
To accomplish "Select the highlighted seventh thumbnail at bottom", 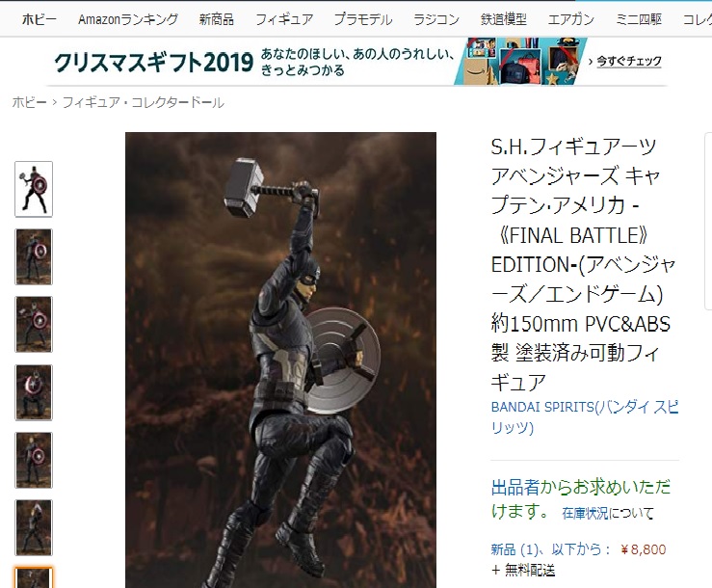I will (34, 577).
